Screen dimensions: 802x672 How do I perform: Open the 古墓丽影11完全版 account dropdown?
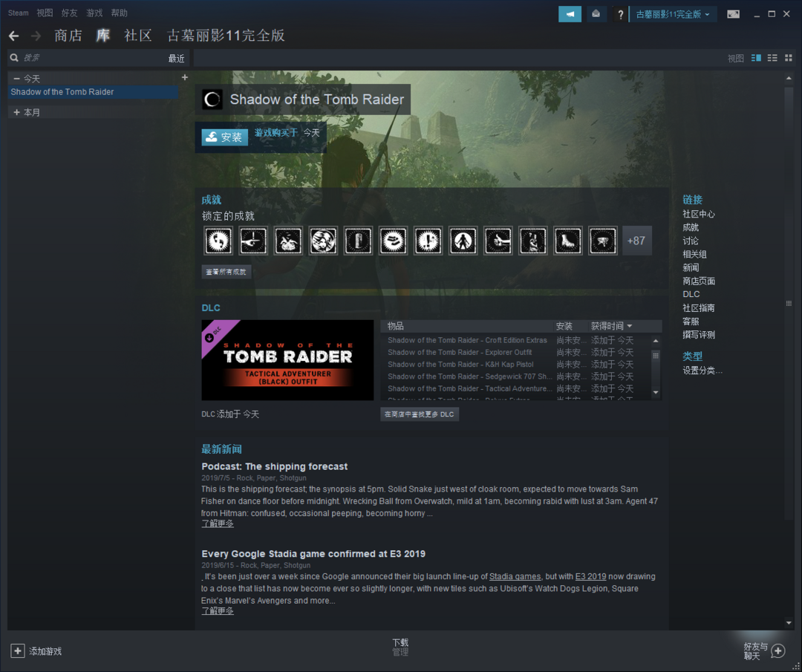click(673, 14)
